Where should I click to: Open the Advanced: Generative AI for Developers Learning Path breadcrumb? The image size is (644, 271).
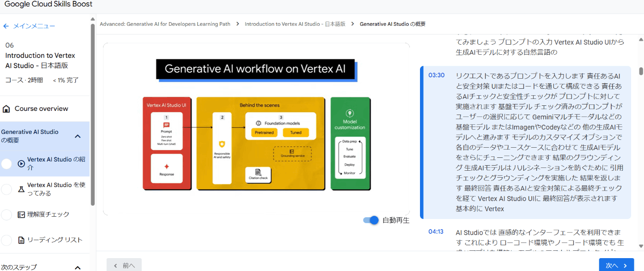(165, 24)
